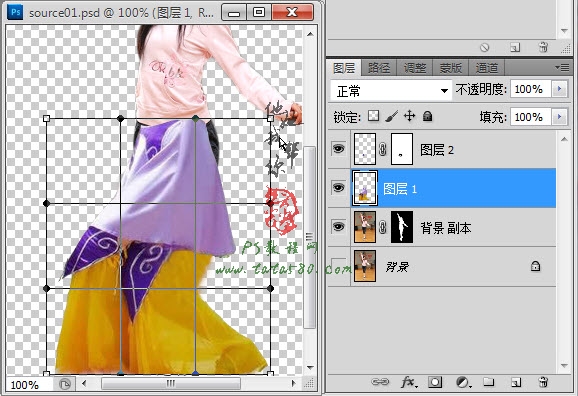Open the 不透明度 opacity slider arrow

coord(560,89)
